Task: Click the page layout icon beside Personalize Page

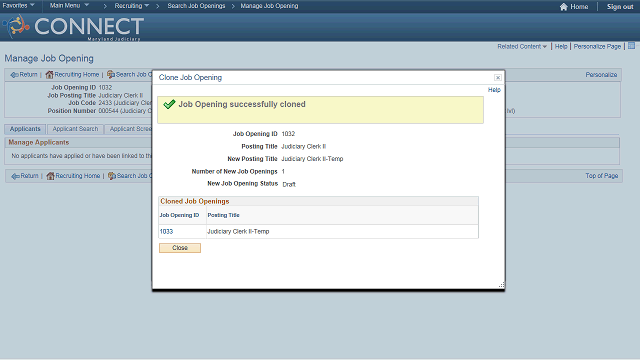Action: pyautogui.click(x=631, y=46)
